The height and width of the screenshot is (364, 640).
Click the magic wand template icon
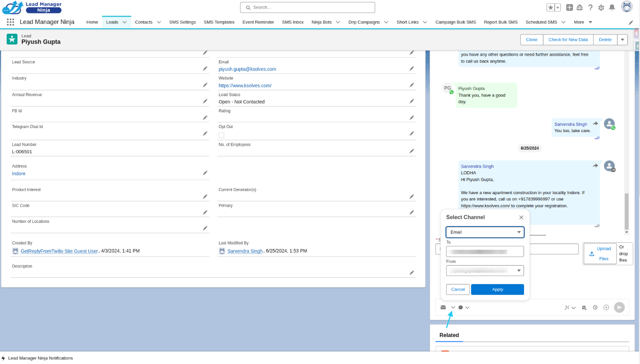pos(567,307)
